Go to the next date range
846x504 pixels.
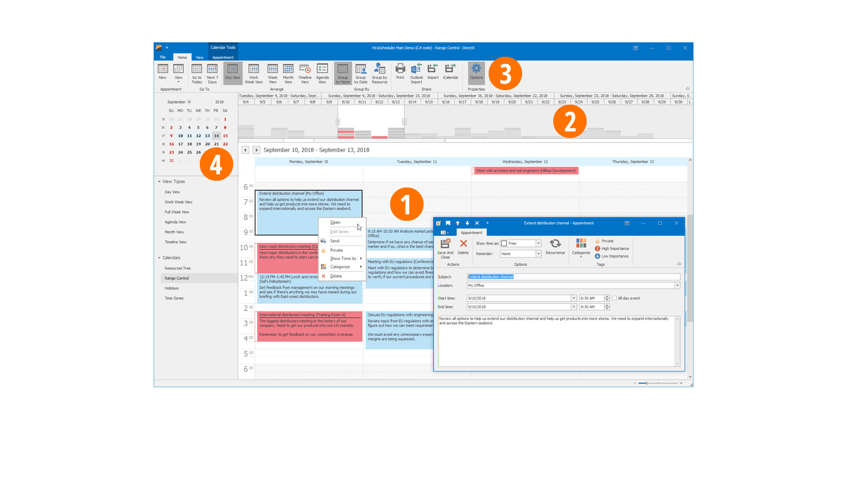click(256, 150)
